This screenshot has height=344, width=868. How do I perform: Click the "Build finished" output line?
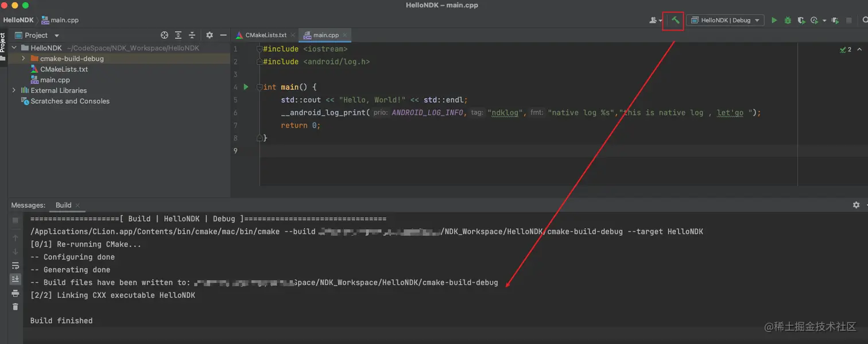pyautogui.click(x=61, y=320)
